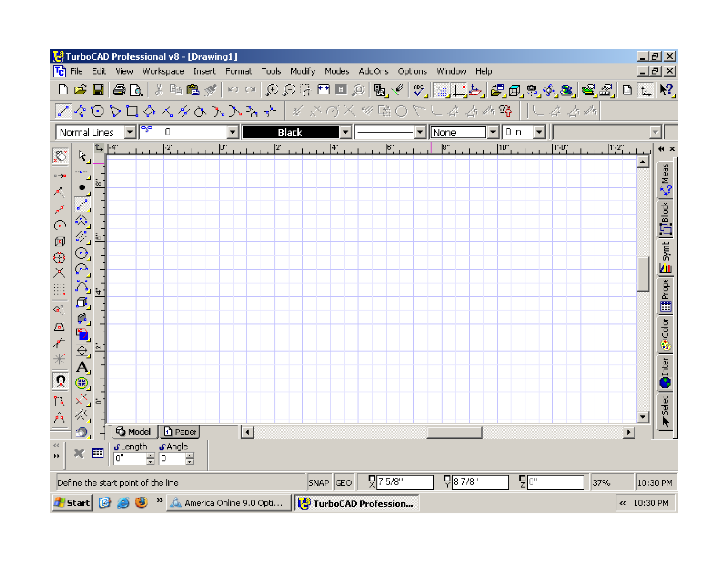The height and width of the screenshot is (562, 728).
Task: Click the New document icon
Action: [63, 90]
